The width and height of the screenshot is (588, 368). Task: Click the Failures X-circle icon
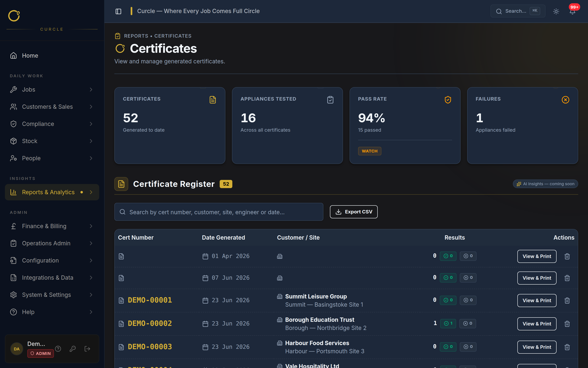(565, 100)
